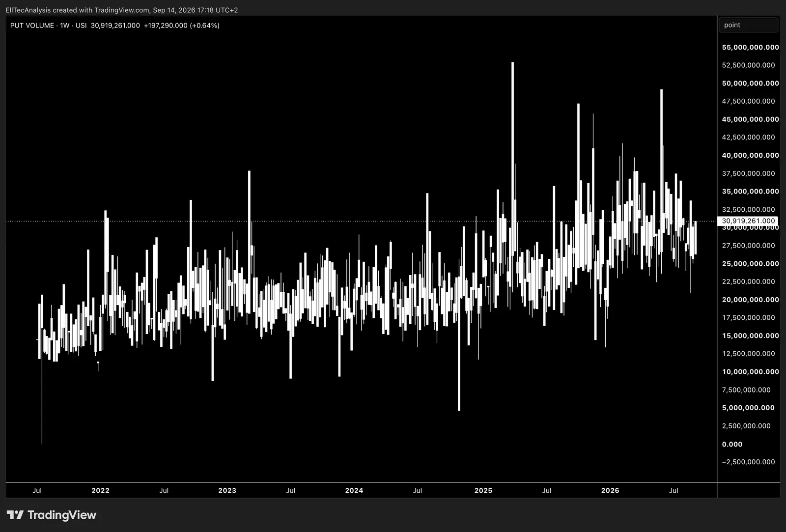Click the 17,500,000.000 axis label

(x=748, y=317)
